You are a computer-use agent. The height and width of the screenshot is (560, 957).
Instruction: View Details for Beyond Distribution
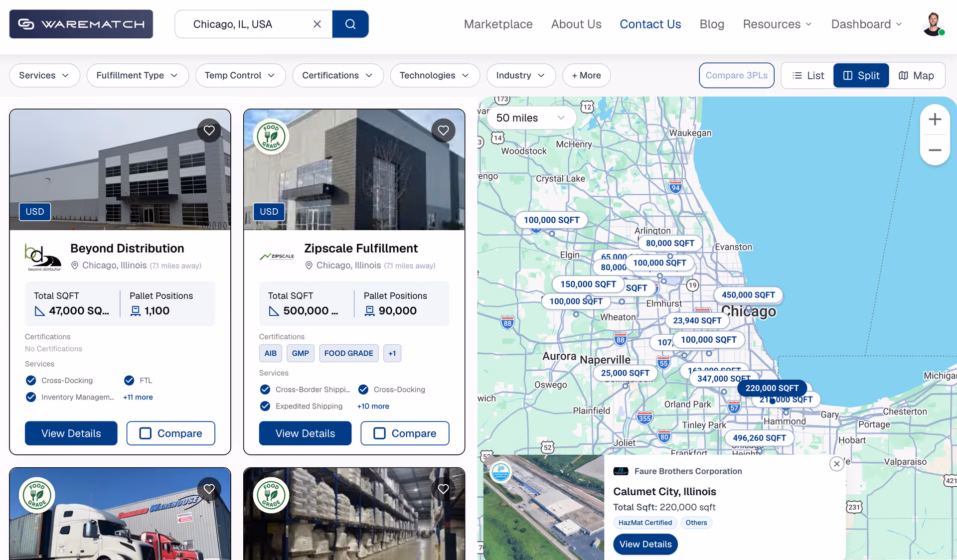71,433
